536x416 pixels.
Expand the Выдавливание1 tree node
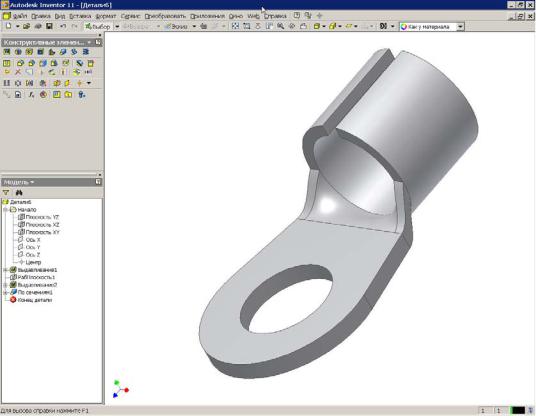(x=5, y=270)
